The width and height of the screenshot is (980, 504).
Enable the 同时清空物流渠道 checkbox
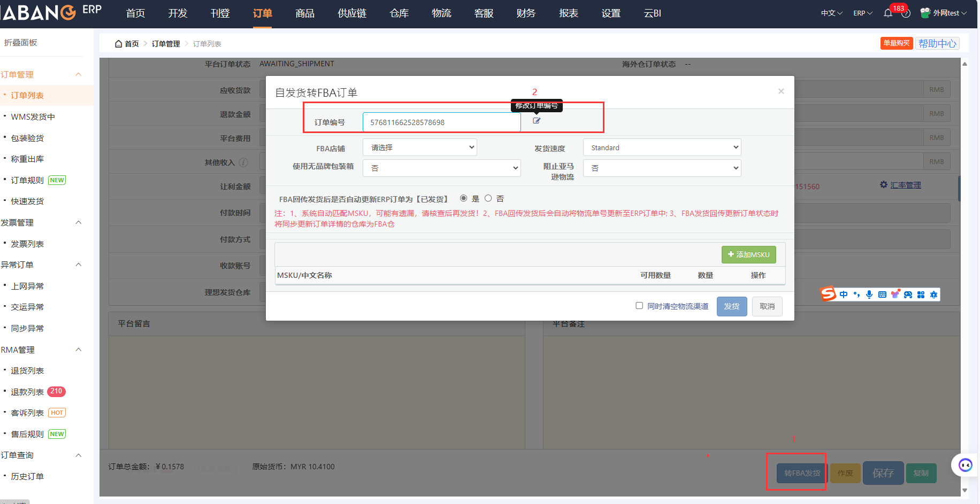[x=639, y=305]
